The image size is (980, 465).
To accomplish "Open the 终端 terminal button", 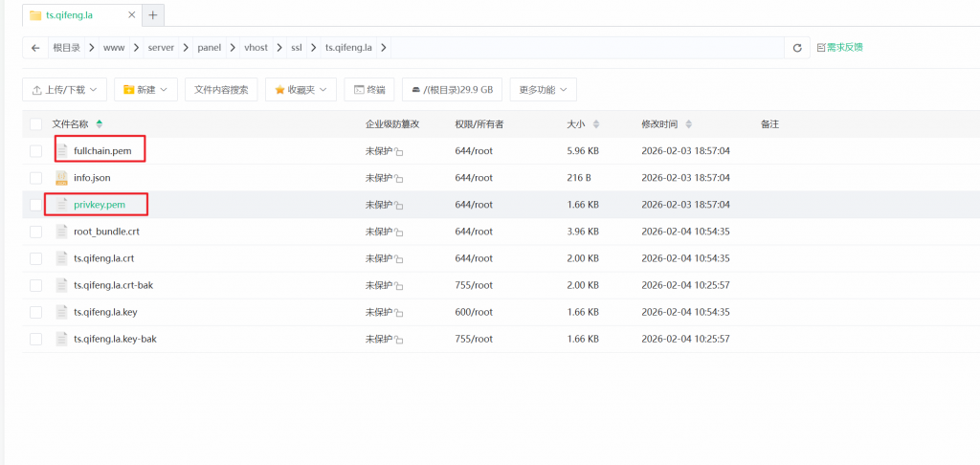I will coord(369,89).
